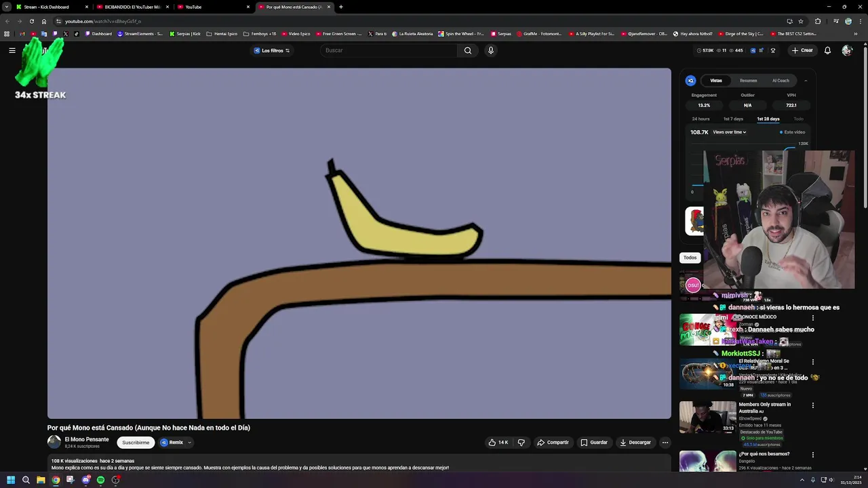
Task: Open Views over time dropdown
Action: [730, 132]
